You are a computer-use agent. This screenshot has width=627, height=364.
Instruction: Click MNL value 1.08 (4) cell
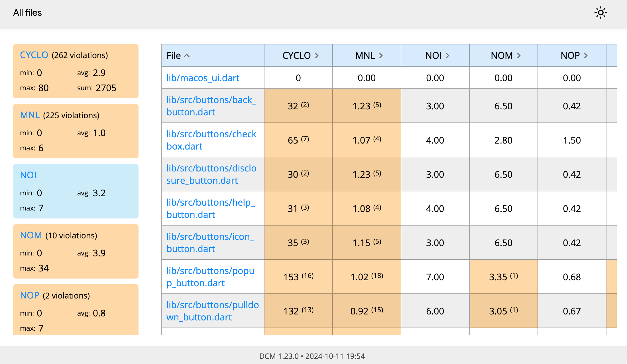(x=367, y=208)
